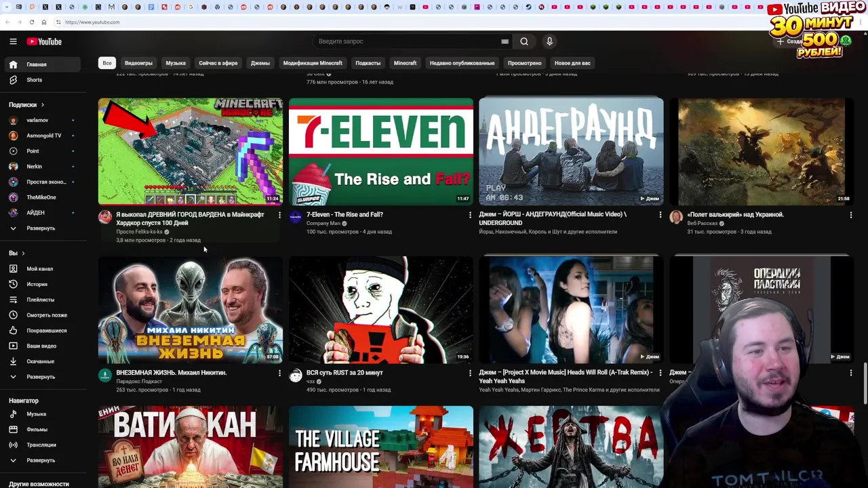The width and height of the screenshot is (868, 488).
Task: Select the Просмотрено filter chip
Action: (x=524, y=63)
